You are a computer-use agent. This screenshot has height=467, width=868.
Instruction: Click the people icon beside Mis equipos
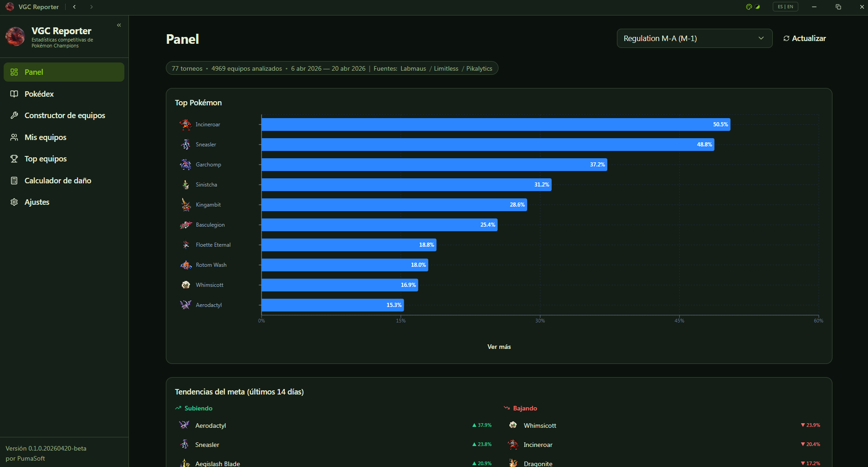tap(14, 137)
